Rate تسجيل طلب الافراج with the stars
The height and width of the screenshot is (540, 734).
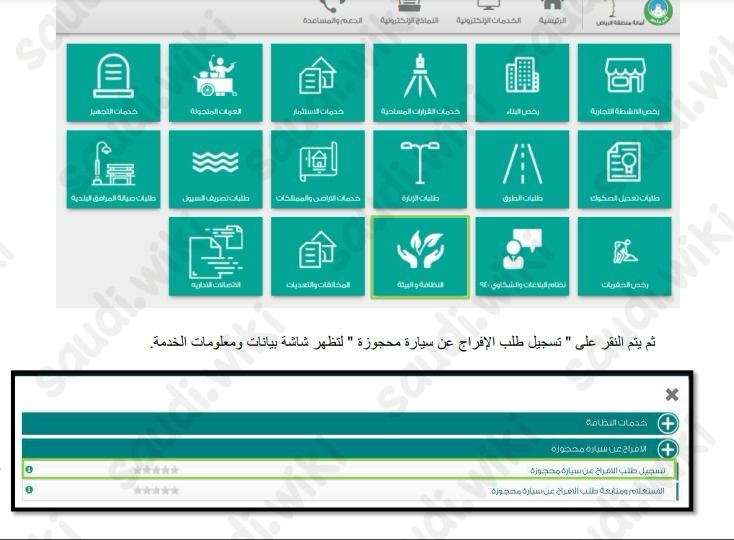point(156,470)
